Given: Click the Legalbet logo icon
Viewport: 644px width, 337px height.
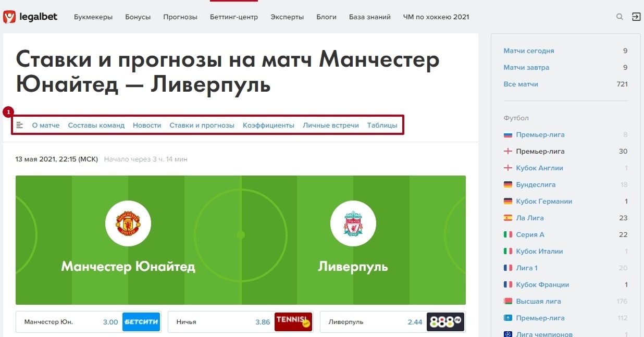Looking at the screenshot, I should tap(9, 17).
